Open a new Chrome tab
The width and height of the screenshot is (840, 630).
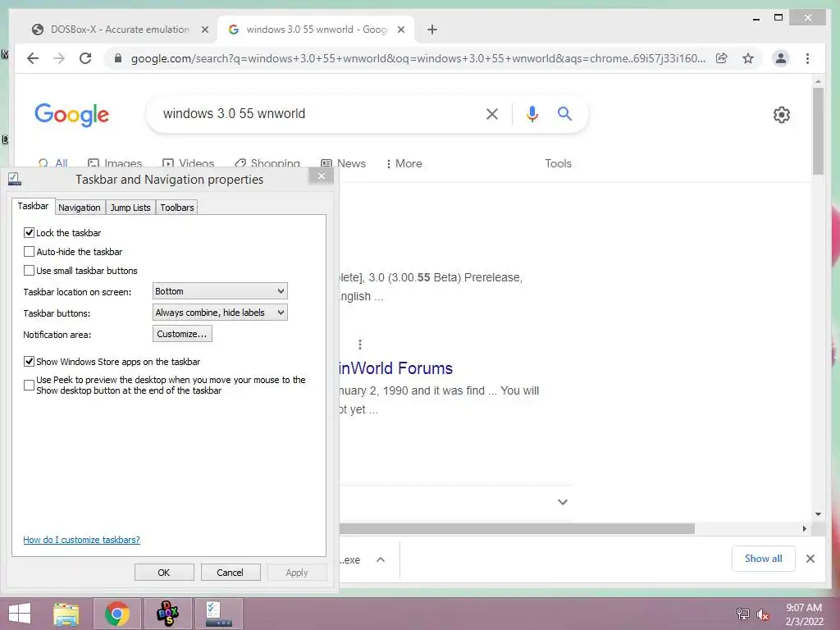[432, 30]
